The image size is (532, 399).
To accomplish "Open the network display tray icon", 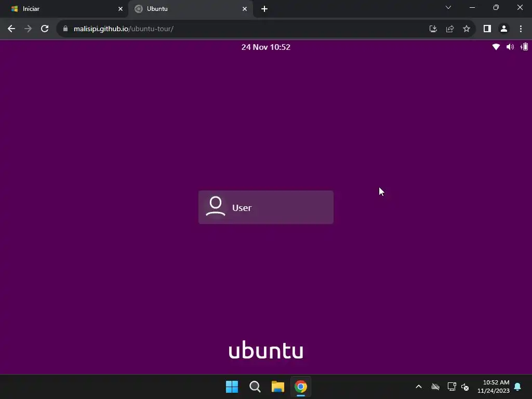I will (x=451, y=387).
